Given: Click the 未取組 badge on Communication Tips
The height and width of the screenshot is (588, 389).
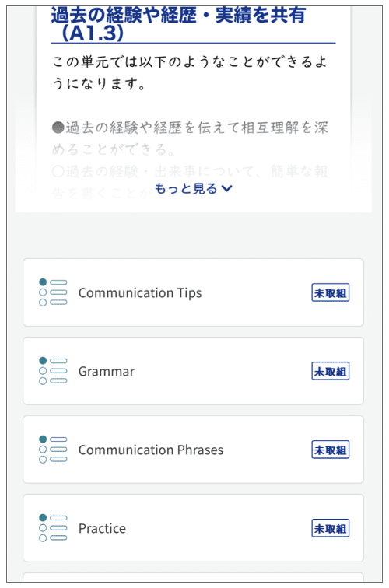Looking at the screenshot, I should tap(330, 292).
